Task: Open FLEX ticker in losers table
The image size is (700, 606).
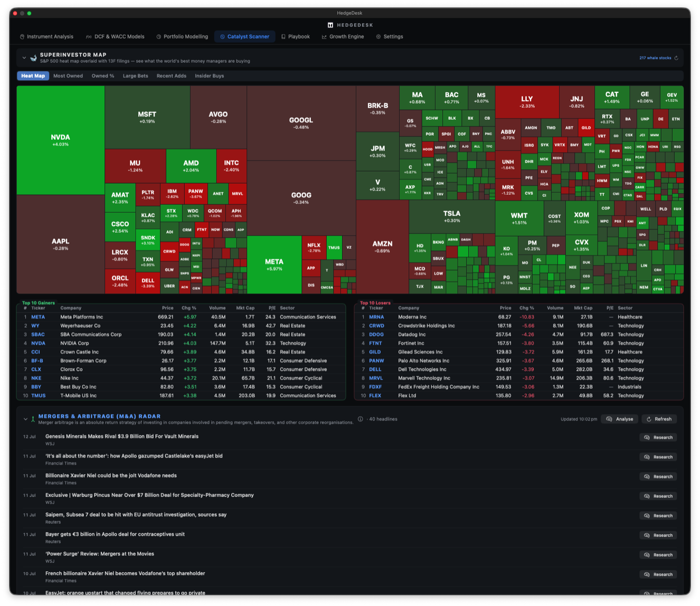Action: (375, 395)
